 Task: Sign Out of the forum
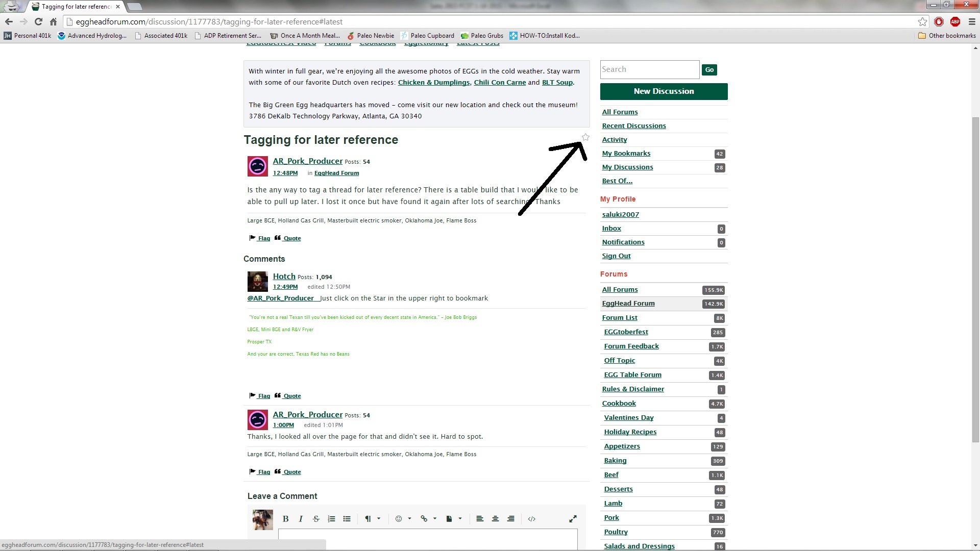point(616,256)
